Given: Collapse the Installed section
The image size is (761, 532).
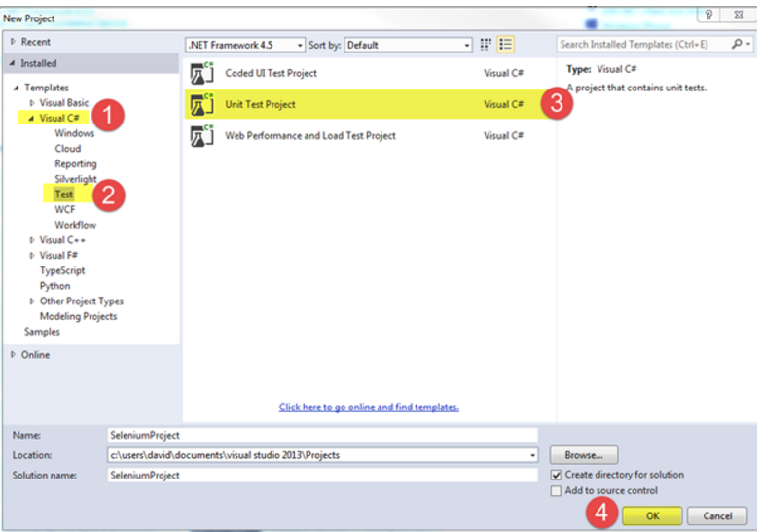Looking at the screenshot, I should pyautogui.click(x=12, y=63).
